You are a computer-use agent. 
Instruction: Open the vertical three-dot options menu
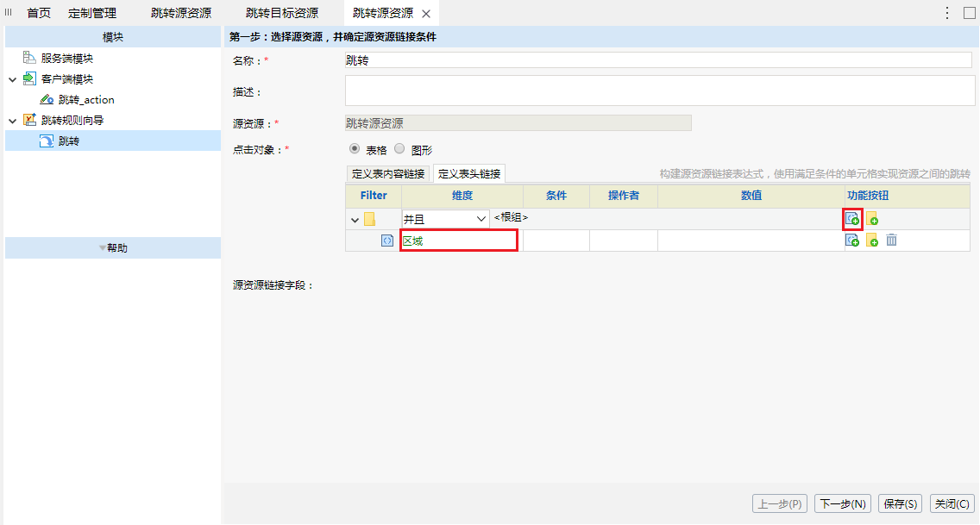point(947,12)
